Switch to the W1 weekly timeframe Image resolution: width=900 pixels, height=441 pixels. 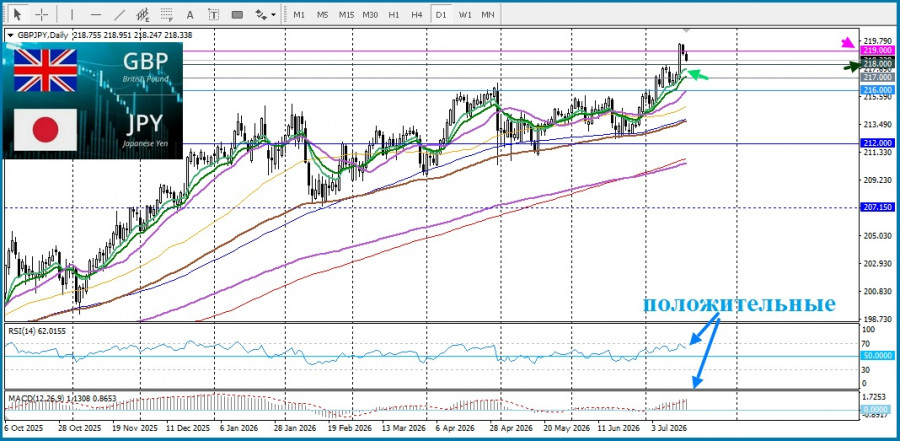(x=464, y=15)
